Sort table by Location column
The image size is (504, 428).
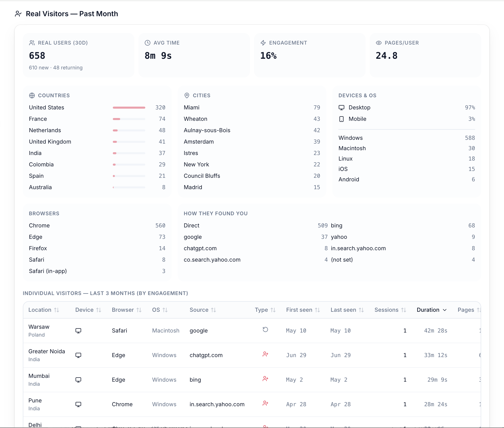point(44,310)
